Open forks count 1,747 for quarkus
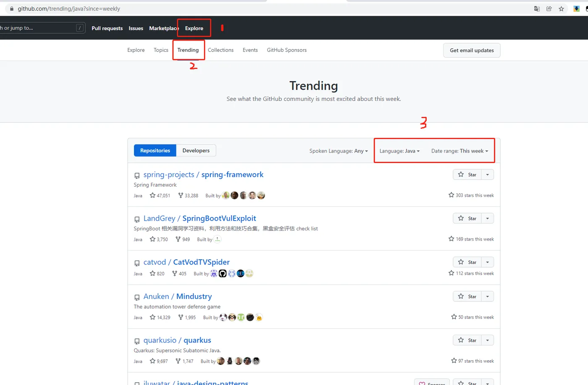This screenshot has height=385, width=588. click(184, 361)
